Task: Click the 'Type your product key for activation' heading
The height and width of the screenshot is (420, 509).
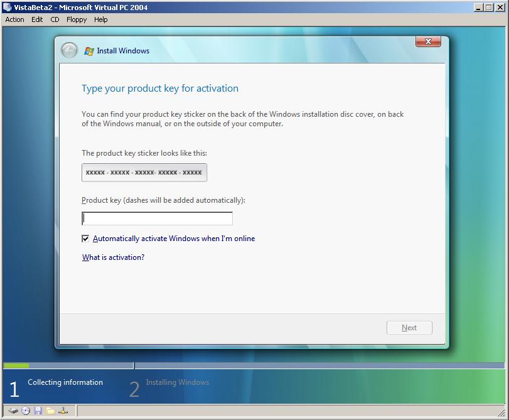Action: click(160, 89)
